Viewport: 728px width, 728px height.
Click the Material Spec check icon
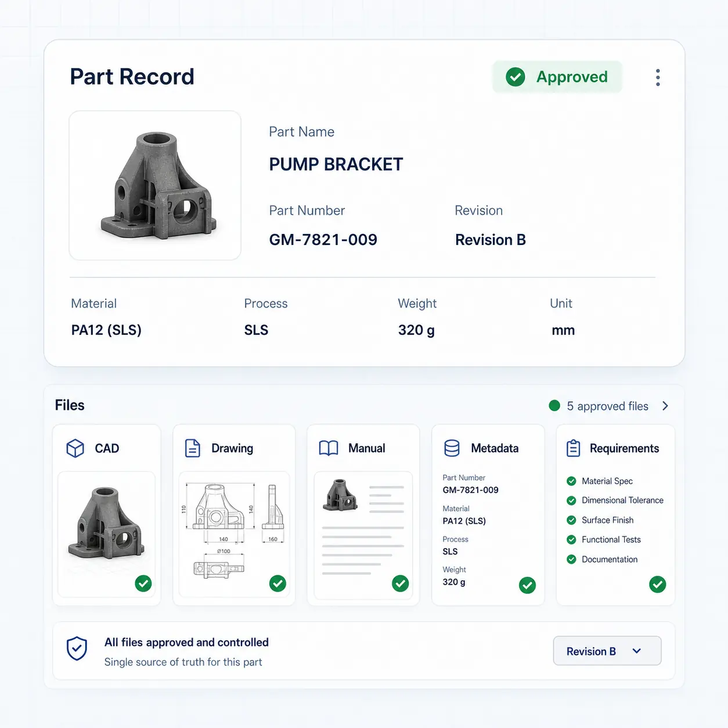click(571, 481)
